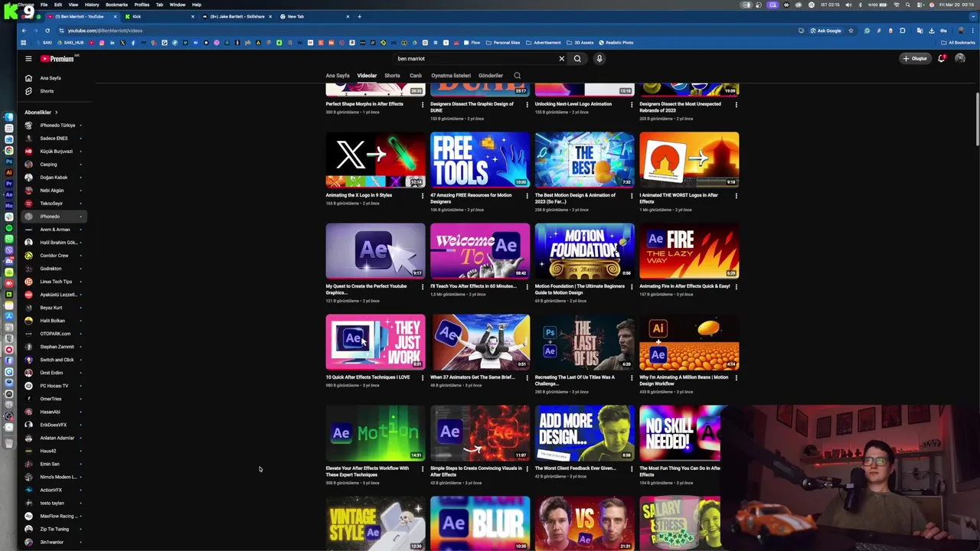Click the youtube.com address bar
The image size is (980, 551).
[429, 31]
